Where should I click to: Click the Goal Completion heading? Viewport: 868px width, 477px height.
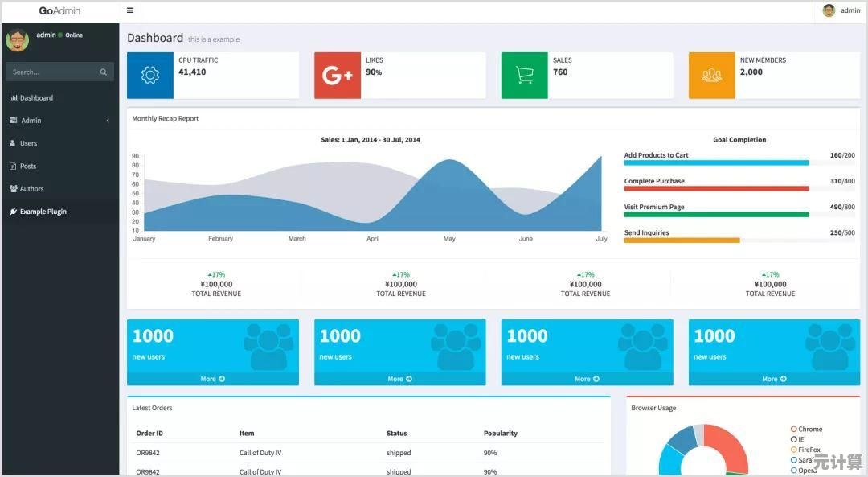(x=739, y=140)
